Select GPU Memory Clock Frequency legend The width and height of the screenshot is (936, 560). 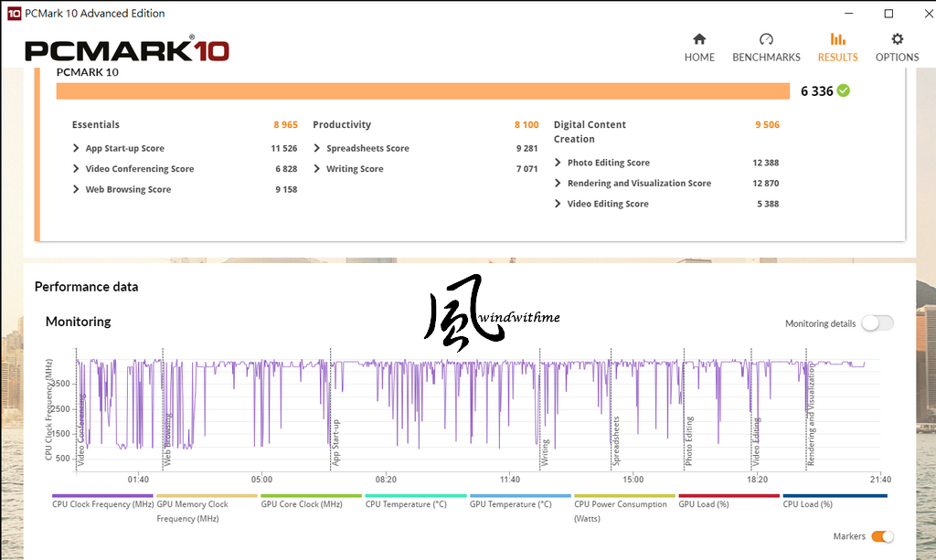coord(192,511)
